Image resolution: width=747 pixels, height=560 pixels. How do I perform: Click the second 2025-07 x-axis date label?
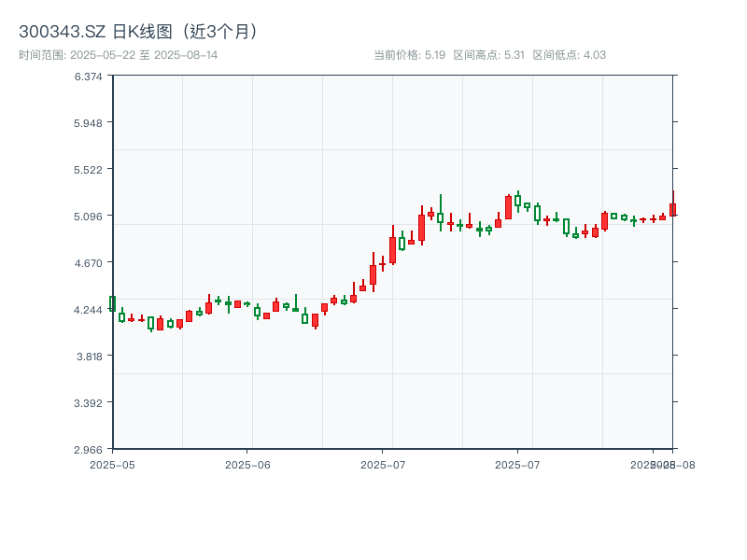click(518, 464)
